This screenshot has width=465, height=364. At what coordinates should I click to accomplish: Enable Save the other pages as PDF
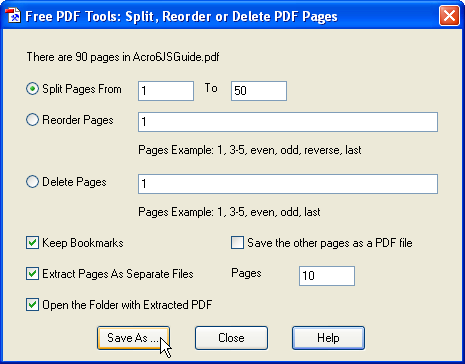pos(237,243)
